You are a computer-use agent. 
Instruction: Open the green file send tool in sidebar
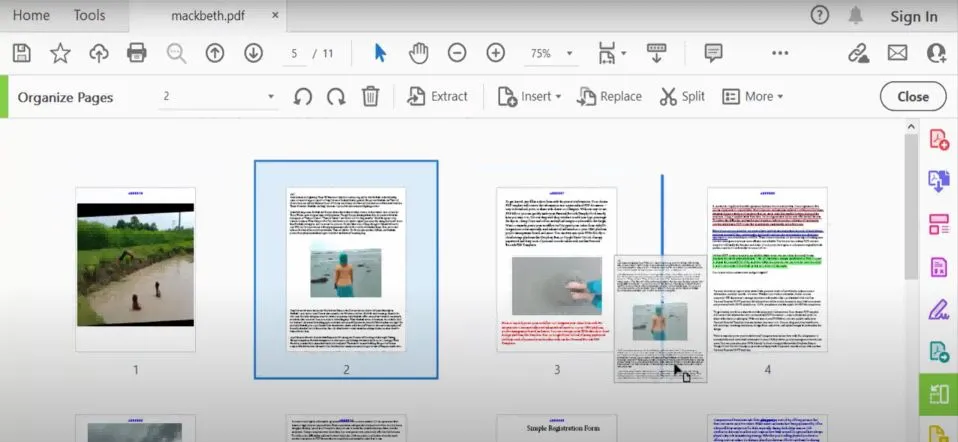pyautogui.click(x=939, y=352)
